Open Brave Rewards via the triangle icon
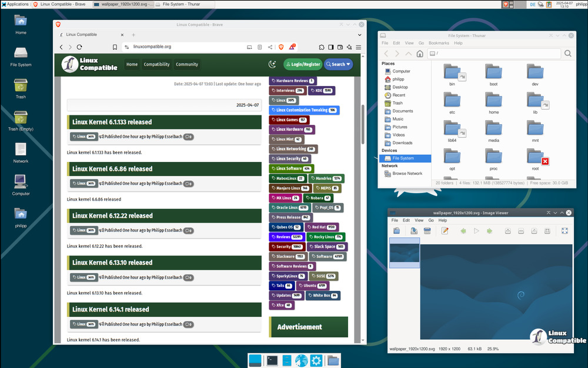Image resolution: width=588 pixels, height=368 pixels. [292, 47]
